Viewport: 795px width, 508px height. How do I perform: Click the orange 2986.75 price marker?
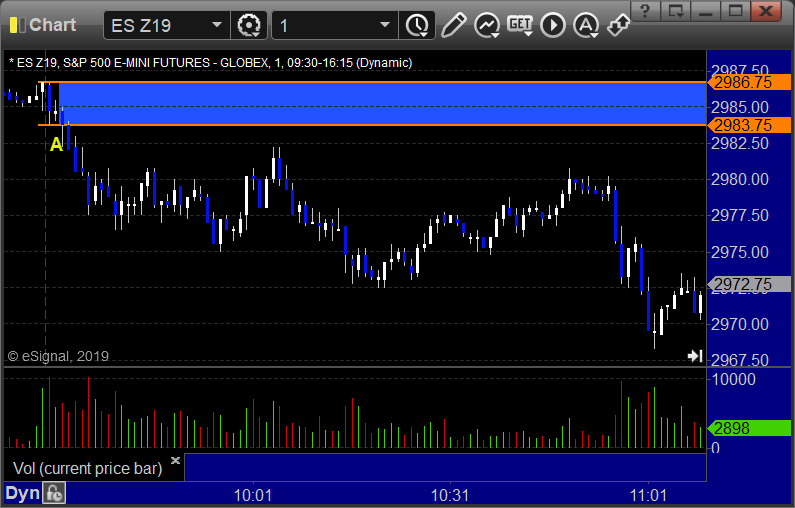pos(749,82)
